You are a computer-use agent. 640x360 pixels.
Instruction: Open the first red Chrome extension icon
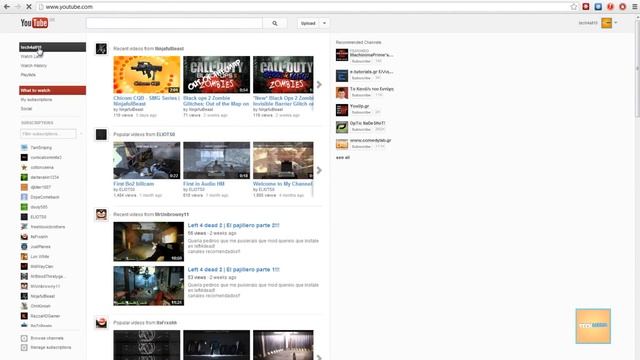586,7
